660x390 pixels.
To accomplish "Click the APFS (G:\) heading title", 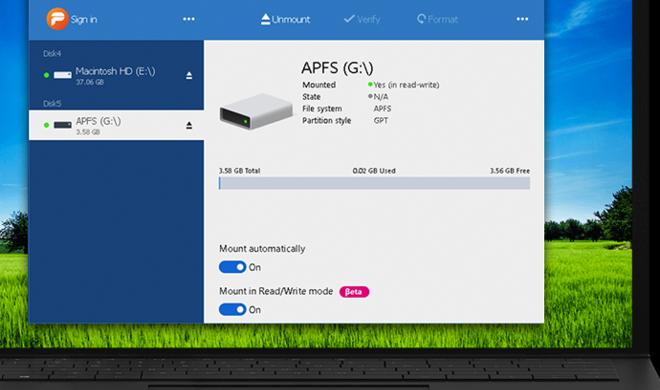I will tap(337, 68).
